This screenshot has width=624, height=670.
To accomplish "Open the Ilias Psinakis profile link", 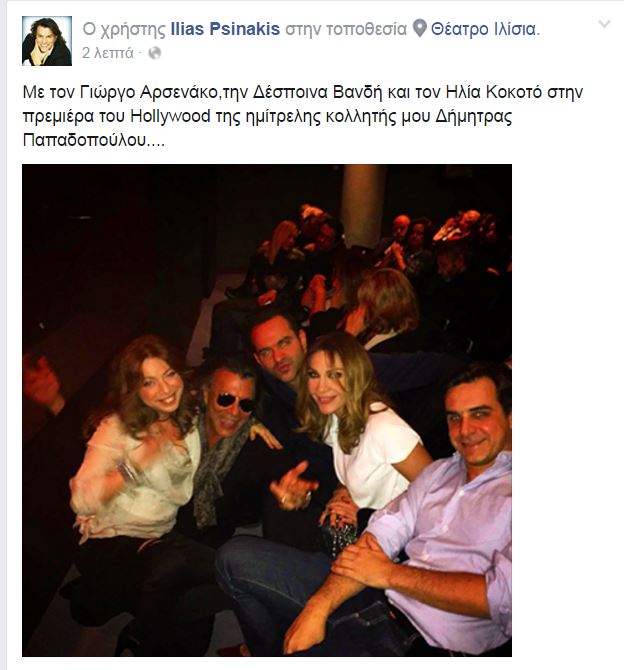I will 225,29.
